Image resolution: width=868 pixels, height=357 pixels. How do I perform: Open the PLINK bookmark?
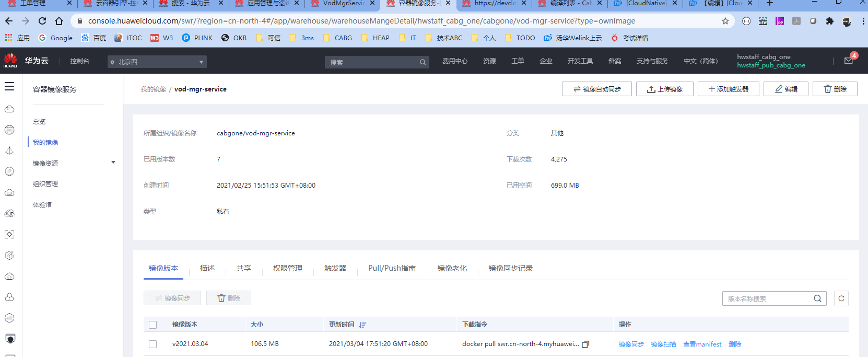point(197,38)
